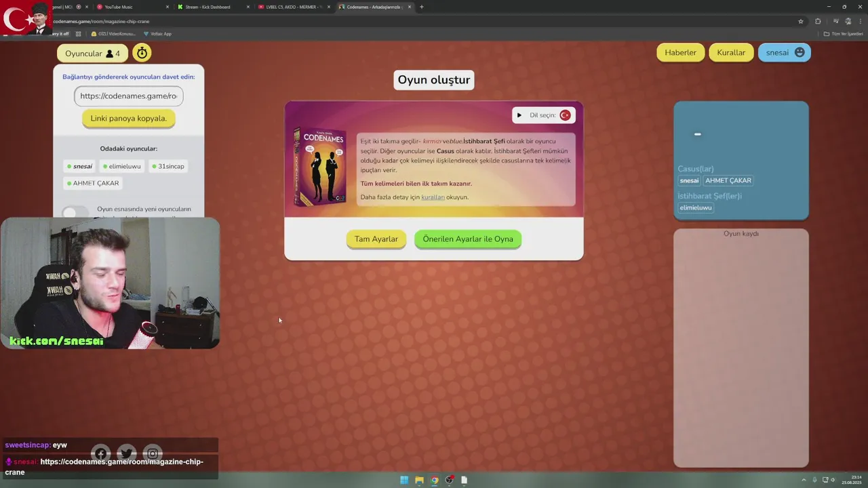Open Google Chrome from taskbar
The image size is (868, 488).
tap(434, 480)
